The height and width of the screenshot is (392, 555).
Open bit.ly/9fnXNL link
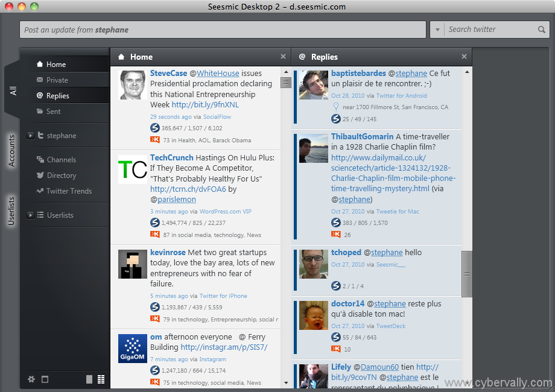coord(205,105)
